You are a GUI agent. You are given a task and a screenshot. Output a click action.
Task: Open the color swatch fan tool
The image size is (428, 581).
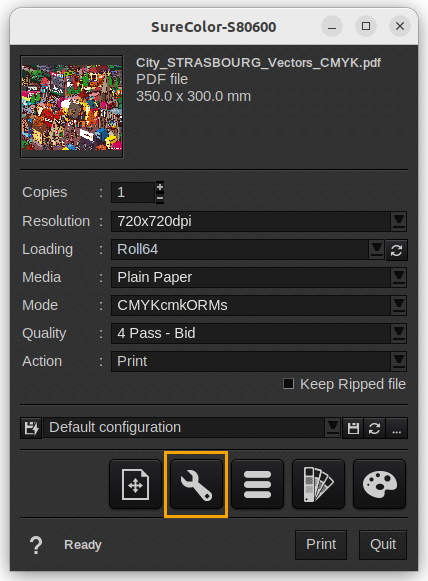318,484
